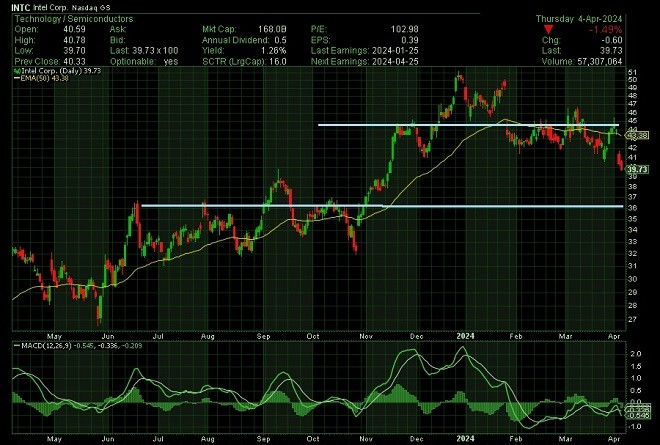Click the 33 price level on price axis
The height and width of the screenshot is (445, 660).
pyautogui.click(x=632, y=242)
